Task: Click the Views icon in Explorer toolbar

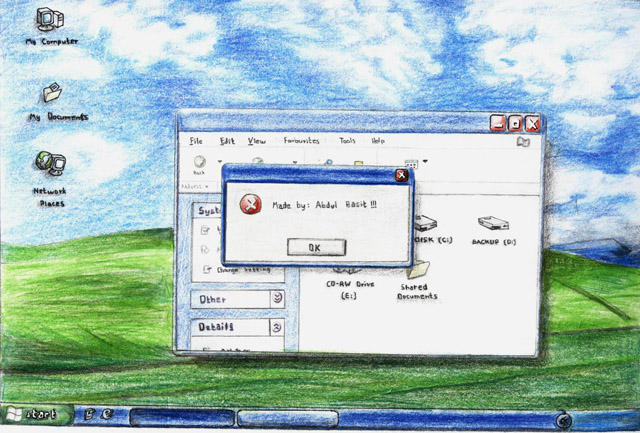Action: 411,163
